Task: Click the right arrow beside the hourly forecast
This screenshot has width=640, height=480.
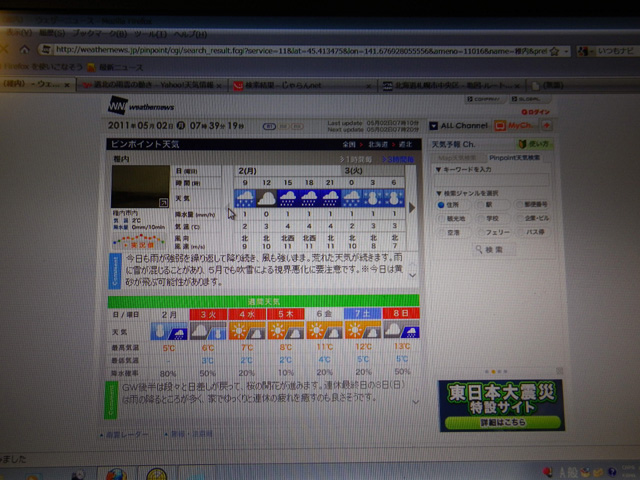Action: (x=412, y=207)
